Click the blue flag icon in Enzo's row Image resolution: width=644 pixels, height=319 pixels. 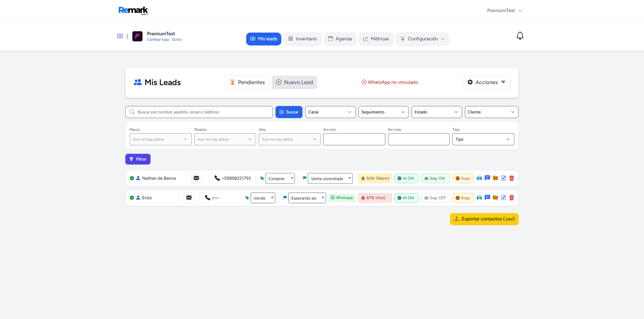(x=285, y=198)
